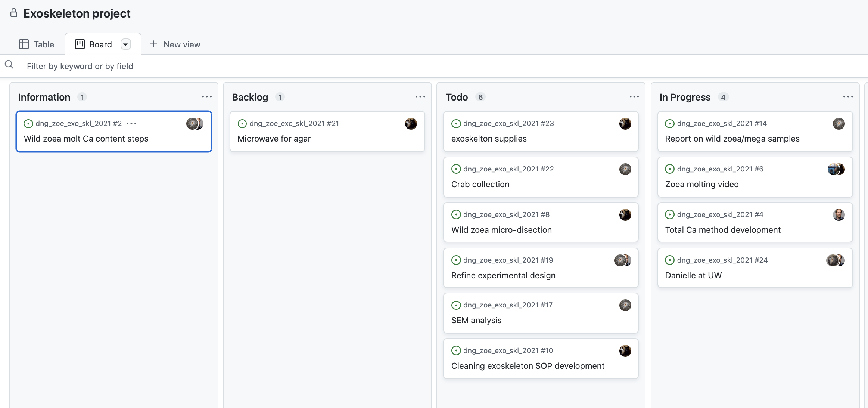The image size is (868, 408).
Task: Open Board view options dropdown arrow
Action: pos(125,44)
